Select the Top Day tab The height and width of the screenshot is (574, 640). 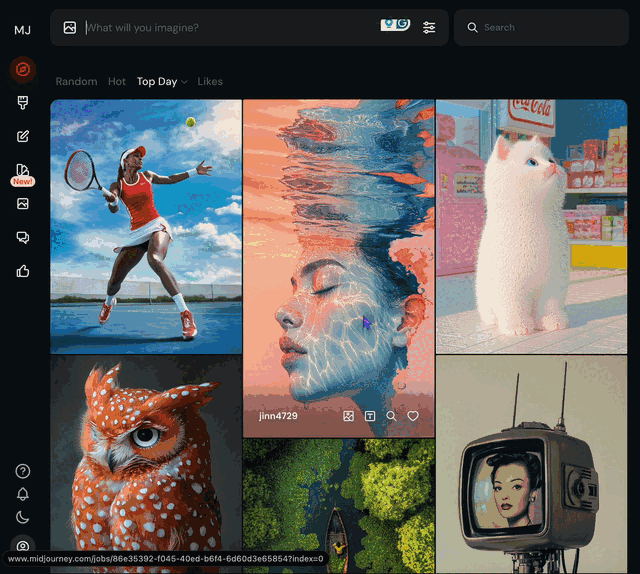click(157, 82)
